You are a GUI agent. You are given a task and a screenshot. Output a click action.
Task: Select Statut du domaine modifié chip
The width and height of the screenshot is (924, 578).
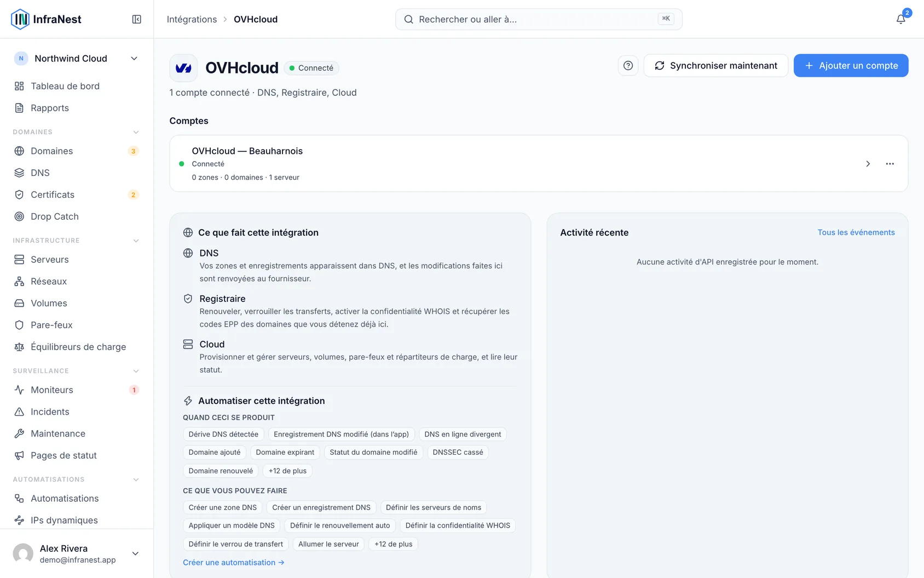pos(373,453)
